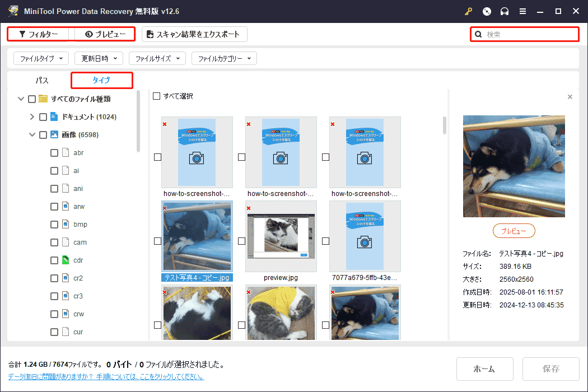The height and width of the screenshot is (392, 588).
Task: Open the ファイルサイズ dropdown
Action: pos(157,58)
